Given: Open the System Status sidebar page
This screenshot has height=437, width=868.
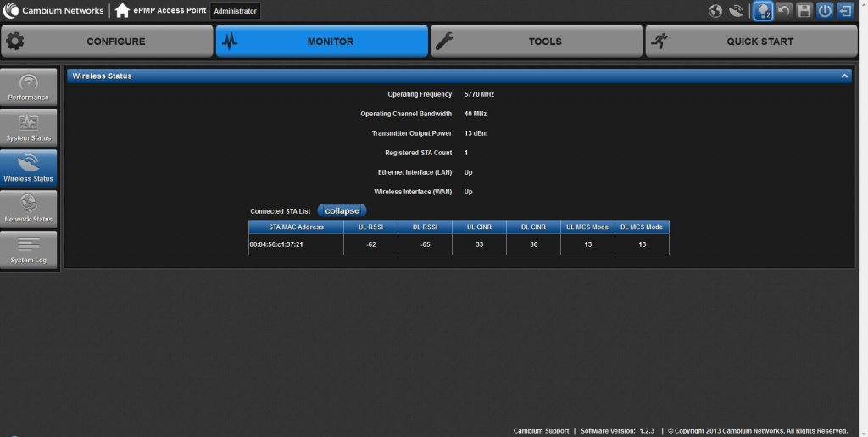Looking at the screenshot, I should point(29,128).
